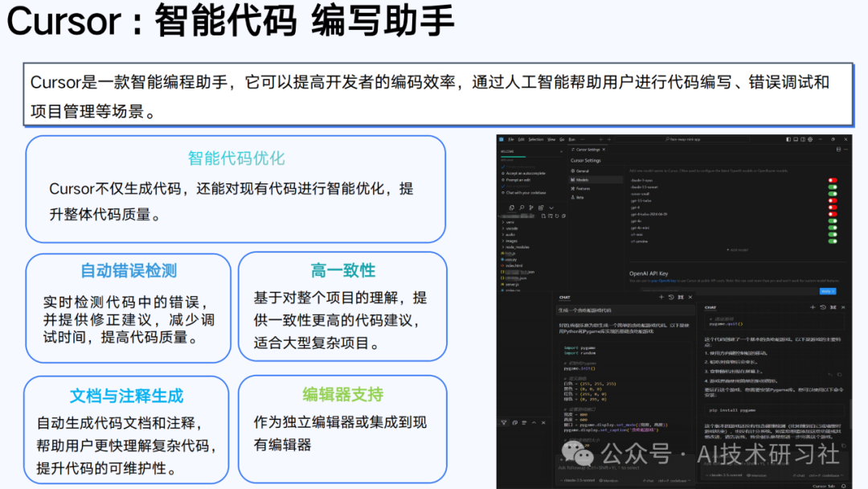Open the Selection menu in menu bar
Screen dimensions: 868x489
point(535,139)
